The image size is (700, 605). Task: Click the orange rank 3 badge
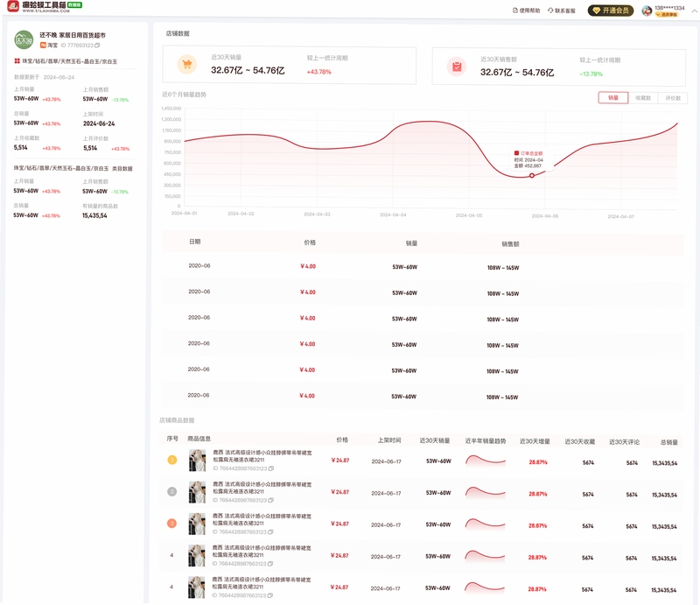(x=171, y=524)
